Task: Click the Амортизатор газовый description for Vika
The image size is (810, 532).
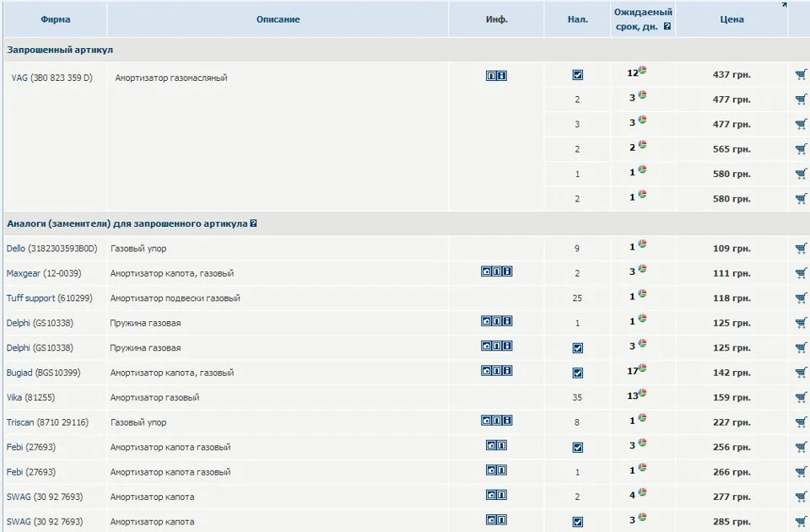Action: point(154,398)
